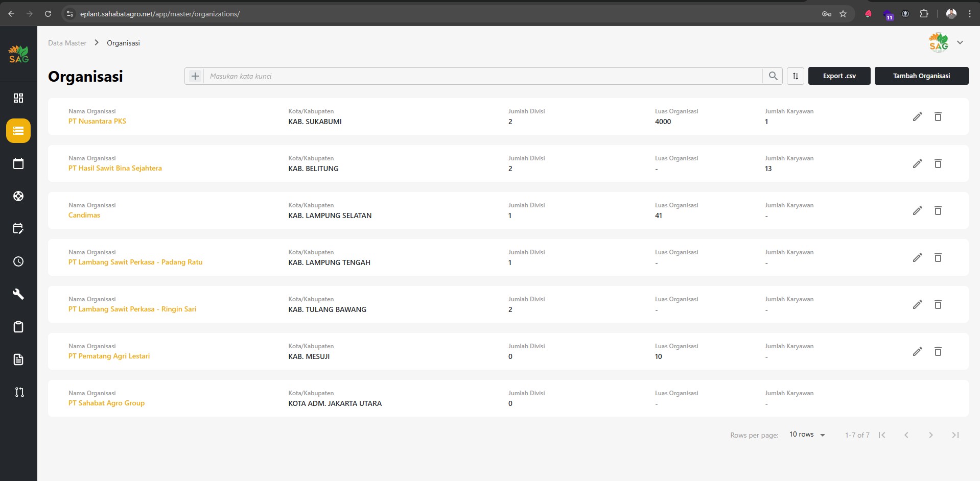Viewport: 980px width, 481px height.
Task: Click the wrench tools sidebar icon
Action: 18,294
